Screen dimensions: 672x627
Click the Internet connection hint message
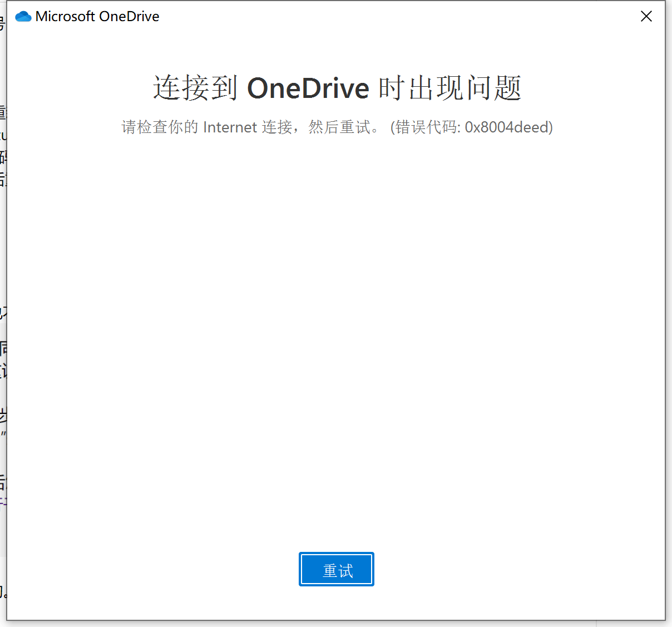coord(250,127)
